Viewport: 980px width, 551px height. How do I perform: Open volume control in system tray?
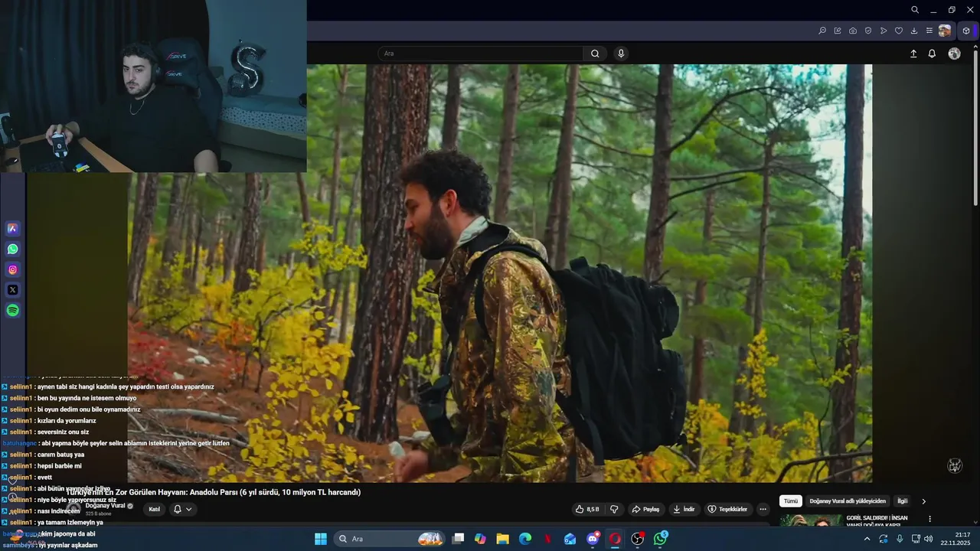(928, 539)
